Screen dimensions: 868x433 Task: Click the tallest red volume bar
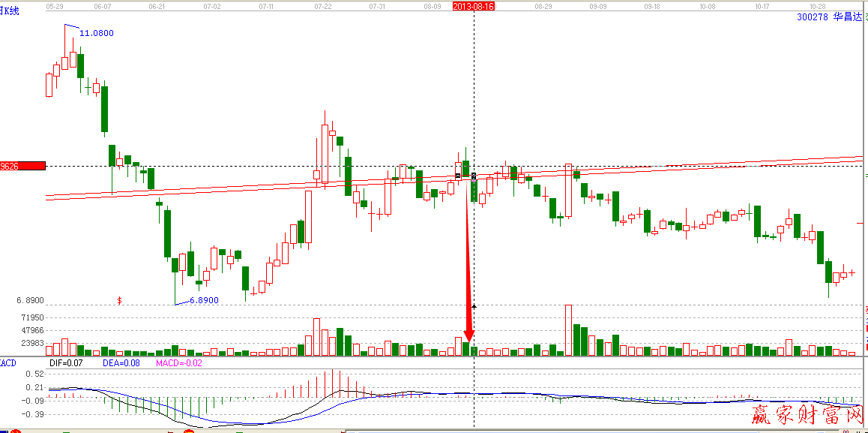tap(569, 330)
